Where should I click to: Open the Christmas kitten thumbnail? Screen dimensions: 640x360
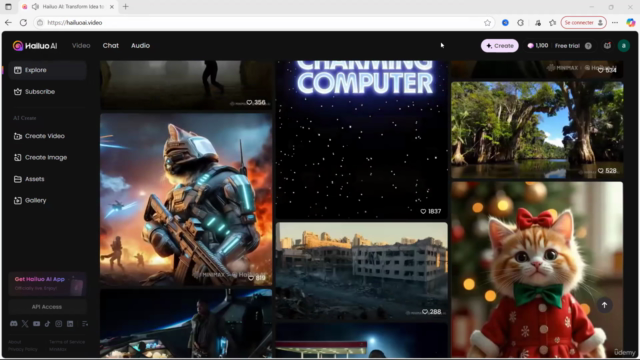[537, 269]
